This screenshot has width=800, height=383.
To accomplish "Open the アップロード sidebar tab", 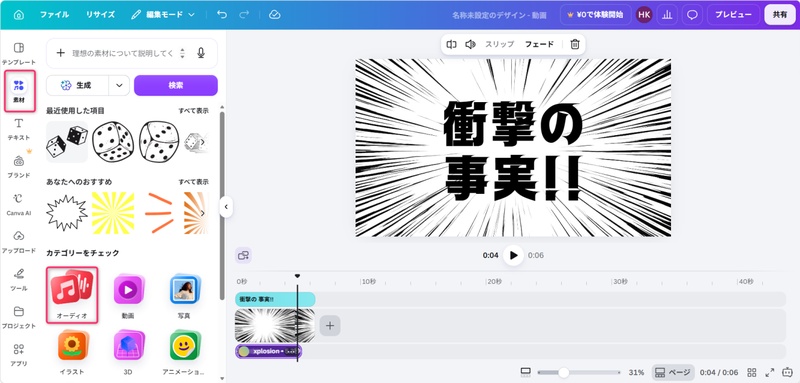I will pos(19,242).
